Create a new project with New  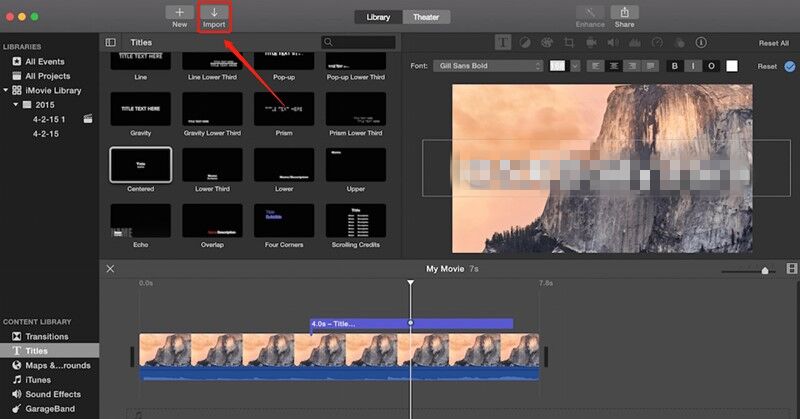[x=180, y=16]
